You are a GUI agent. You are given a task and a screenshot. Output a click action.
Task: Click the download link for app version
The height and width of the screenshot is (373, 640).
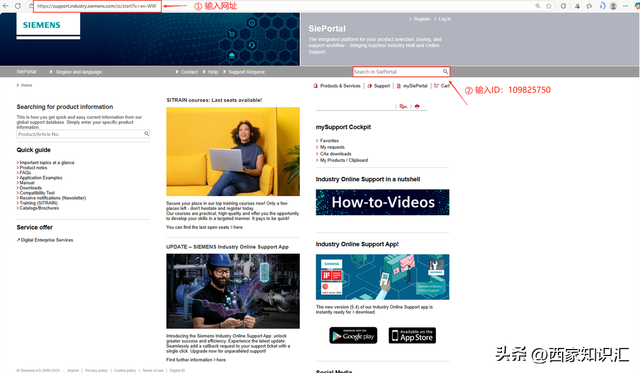[365, 312]
